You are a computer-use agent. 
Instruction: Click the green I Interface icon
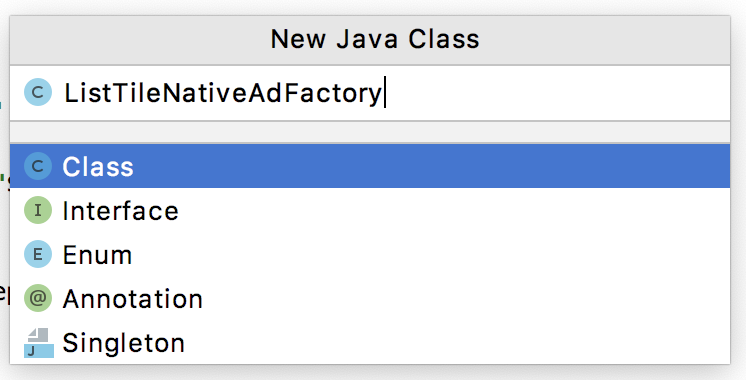click(x=38, y=210)
